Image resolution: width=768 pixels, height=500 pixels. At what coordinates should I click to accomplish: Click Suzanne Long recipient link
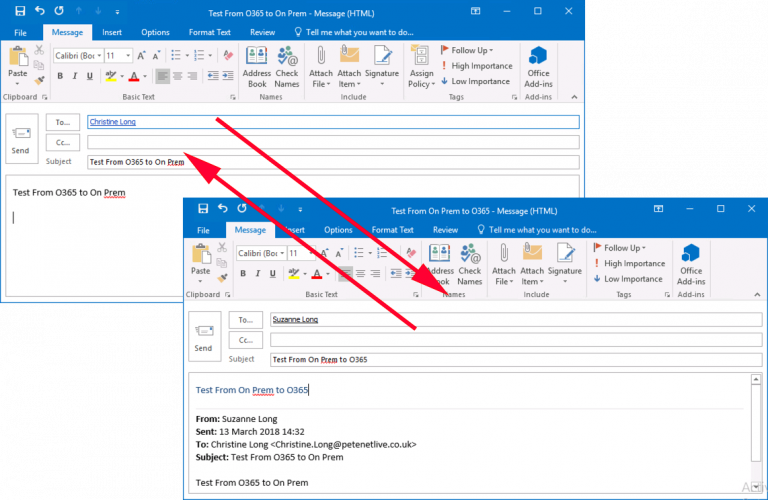[x=295, y=320]
